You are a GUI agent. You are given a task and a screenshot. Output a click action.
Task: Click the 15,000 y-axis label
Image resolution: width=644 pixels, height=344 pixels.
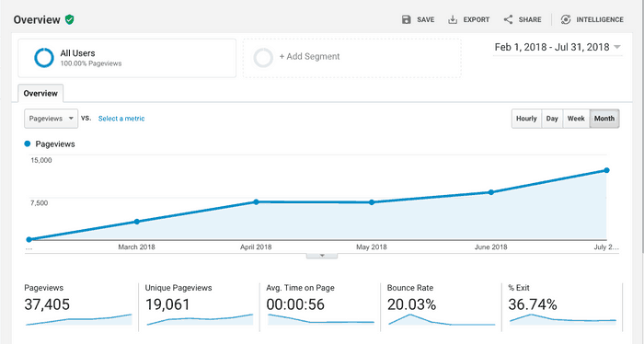tap(41, 160)
